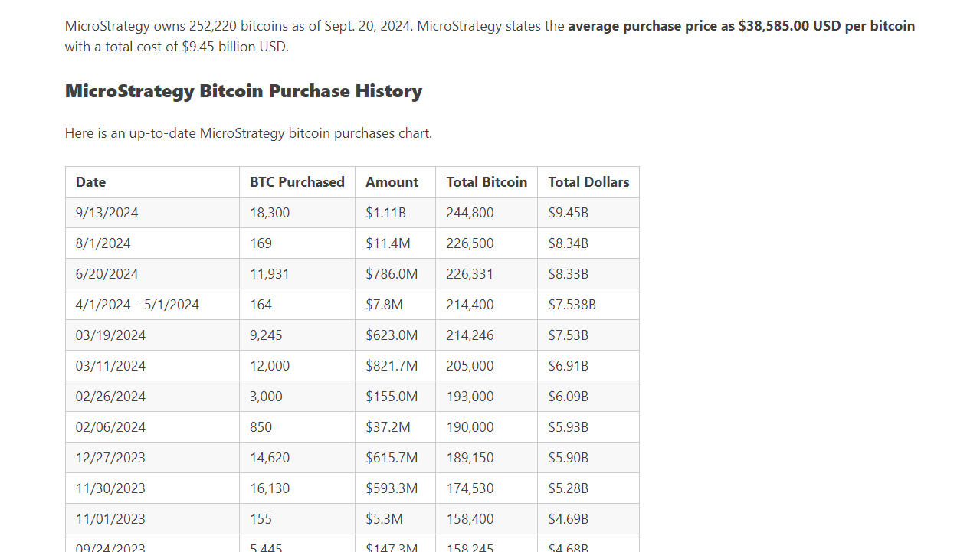Select the $37.2M amount cell
Screen dimensions: 980x552
pos(395,427)
